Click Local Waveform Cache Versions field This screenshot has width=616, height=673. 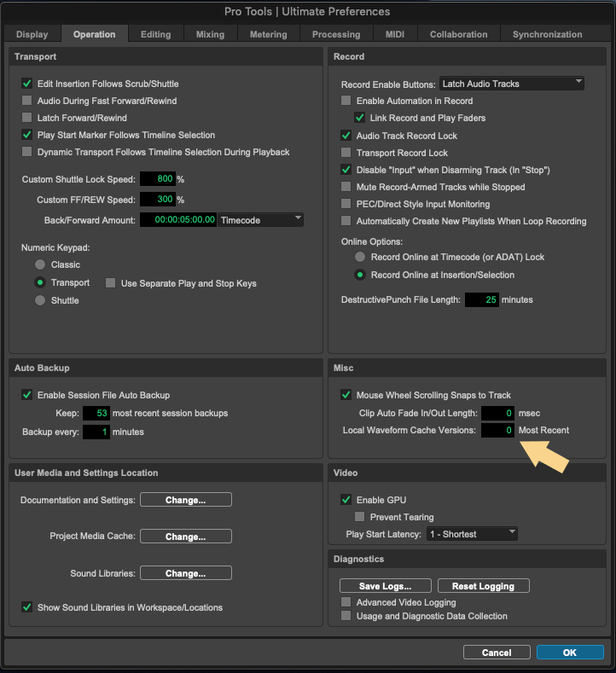pyautogui.click(x=498, y=430)
